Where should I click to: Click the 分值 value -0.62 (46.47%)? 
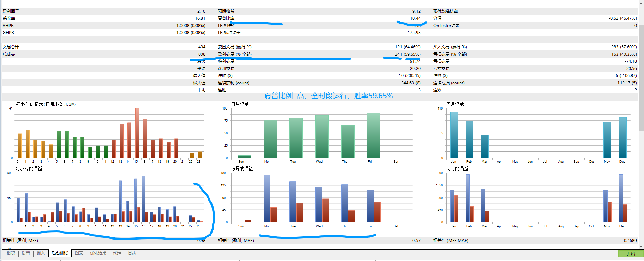pyautogui.click(x=623, y=18)
